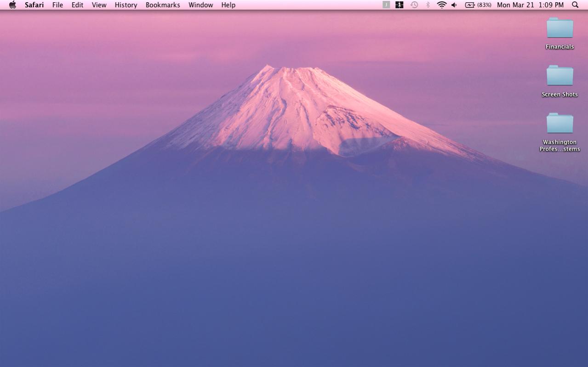Open the Apple menu
Viewport: 588px width, 367px height.
(x=12, y=5)
